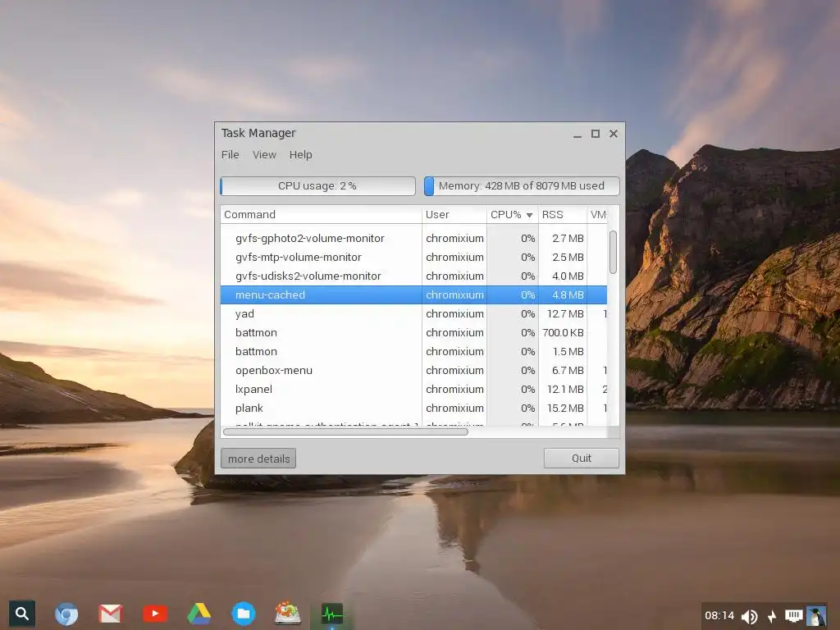The height and width of the screenshot is (630, 840).
Task: Open the software installer icon in dock
Action: coord(288,614)
